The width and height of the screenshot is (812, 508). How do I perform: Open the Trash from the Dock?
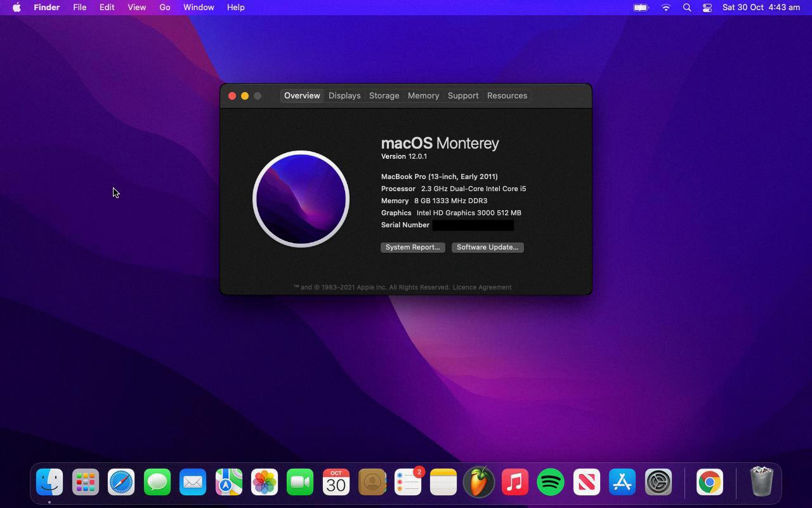tap(761, 483)
